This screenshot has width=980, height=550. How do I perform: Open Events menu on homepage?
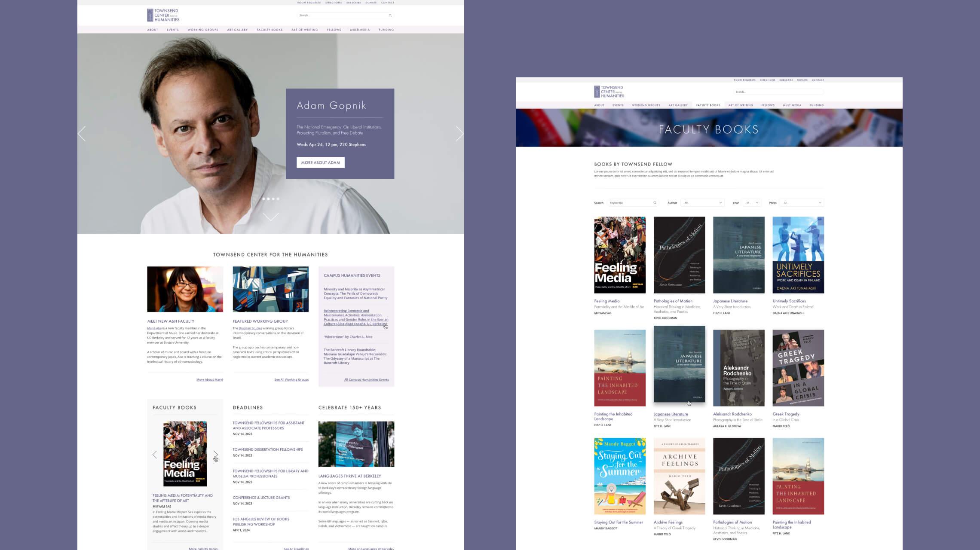(173, 30)
